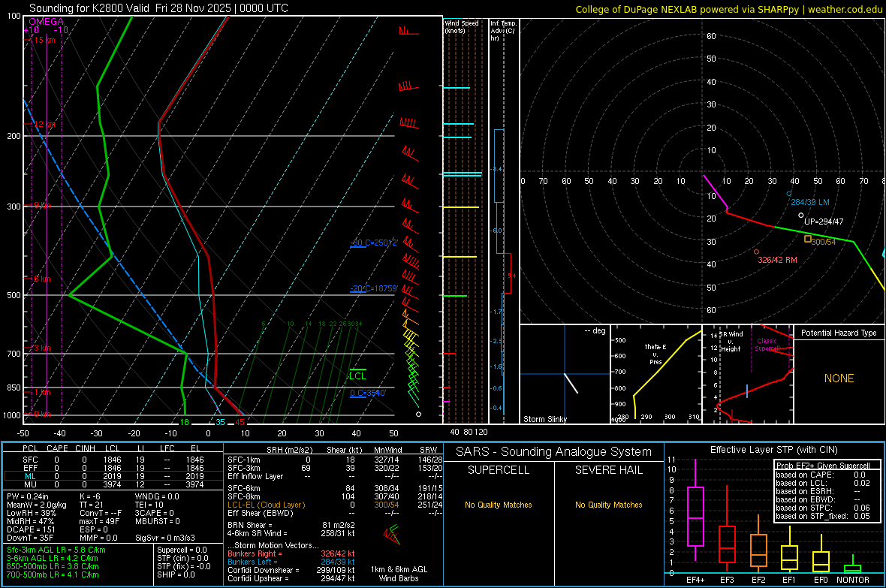Click the SigSvr = 0 m3/s3 value
Screen dimensions: 886x588
[x=165, y=538]
